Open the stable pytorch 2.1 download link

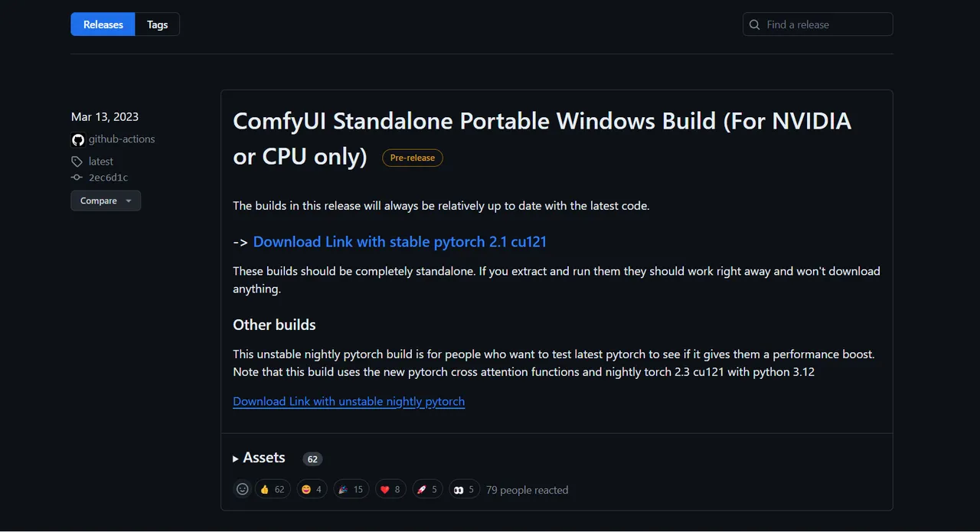tap(400, 242)
